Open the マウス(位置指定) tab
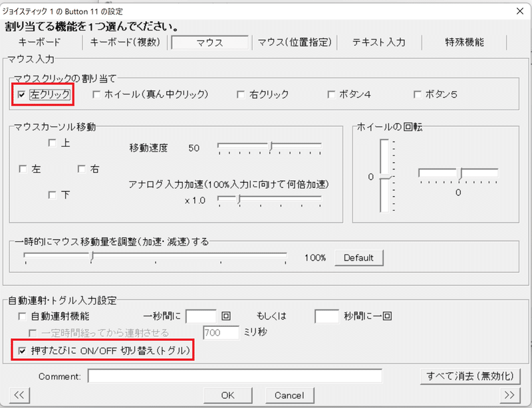This screenshot has height=408, width=532. [294, 43]
